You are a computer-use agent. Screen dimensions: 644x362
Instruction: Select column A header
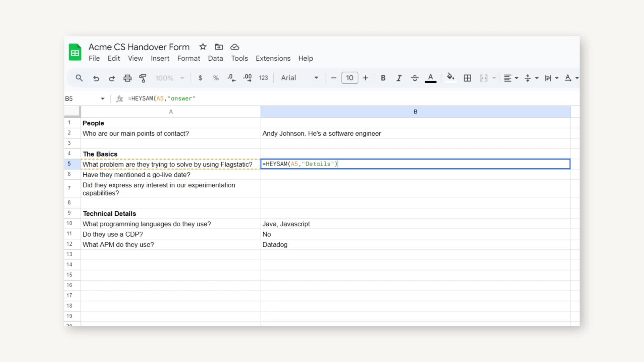(x=171, y=112)
